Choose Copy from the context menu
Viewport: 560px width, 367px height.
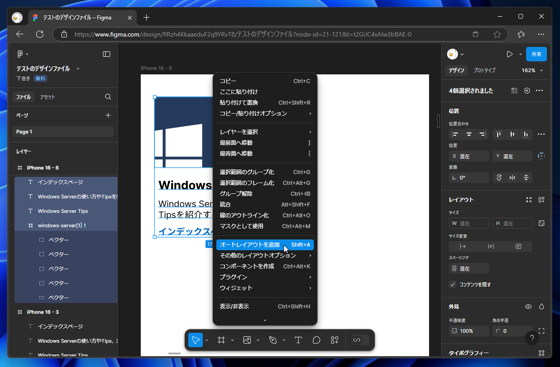coord(265,81)
